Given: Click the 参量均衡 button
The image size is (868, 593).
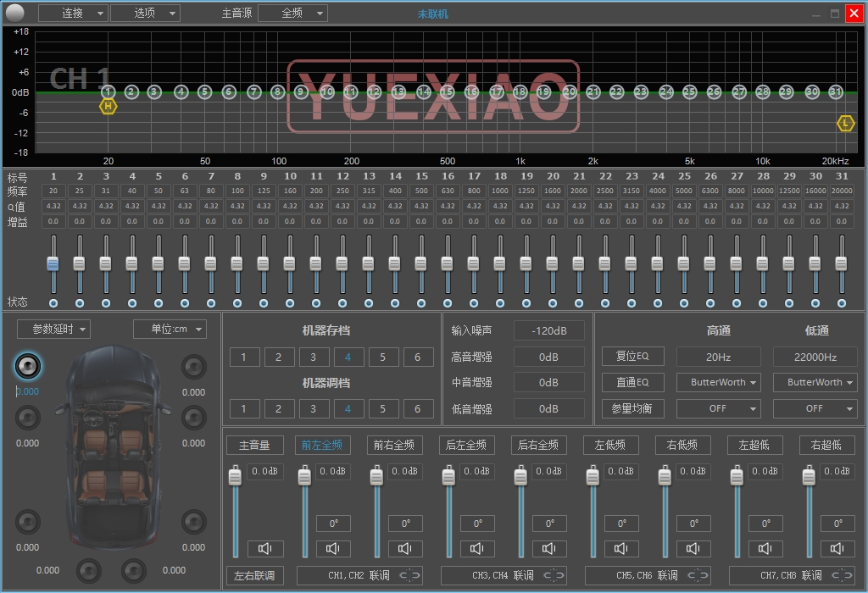Looking at the screenshot, I should (632, 408).
